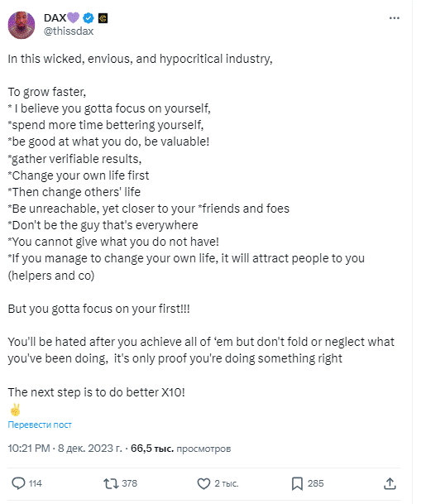The image size is (426, 504).
Task: Open the DAX display name
Action: 55,18
